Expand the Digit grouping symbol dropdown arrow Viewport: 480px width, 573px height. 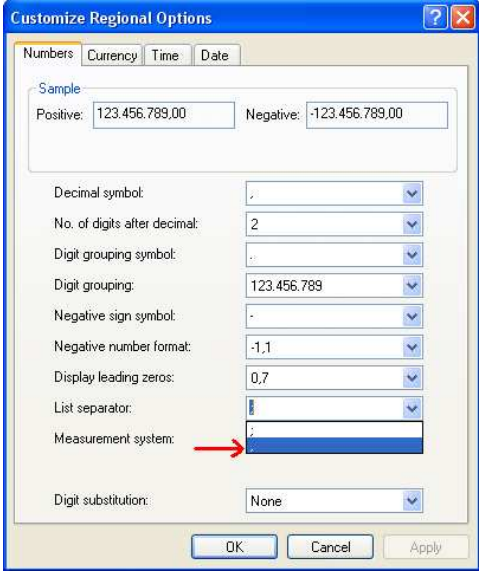tap(412, 255)
